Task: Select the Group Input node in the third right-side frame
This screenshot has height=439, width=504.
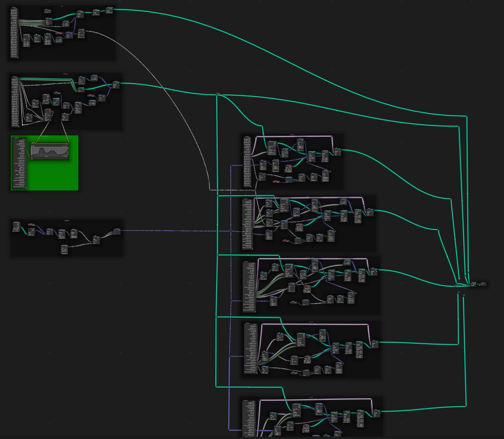Action: [x=250, y=286]
